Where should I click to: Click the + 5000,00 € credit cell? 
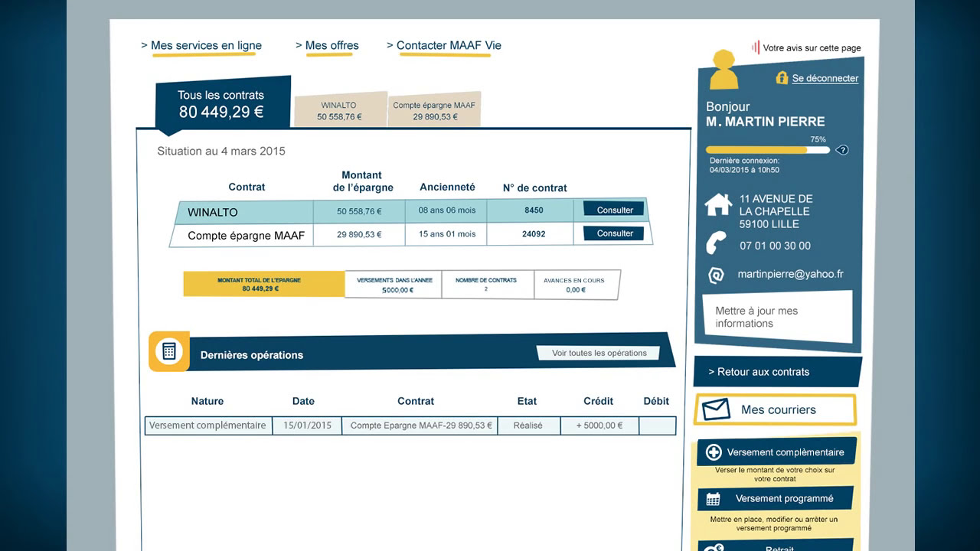pos(599,425)
